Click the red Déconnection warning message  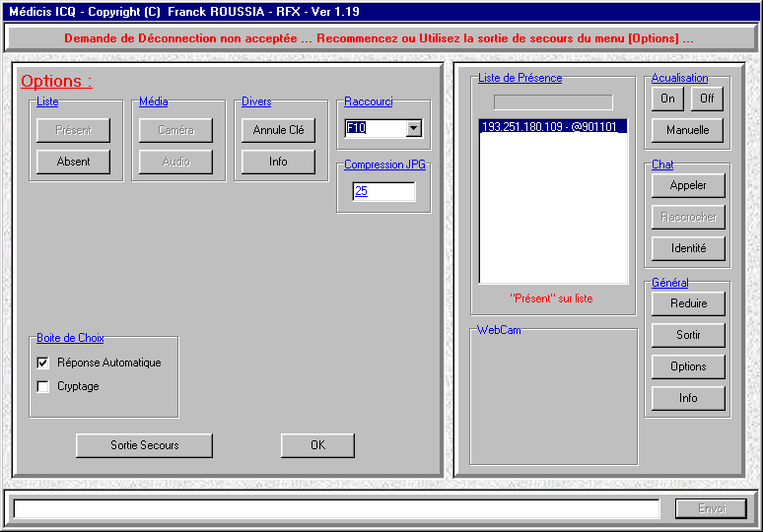pyautogui.click(x=379, y=38)
